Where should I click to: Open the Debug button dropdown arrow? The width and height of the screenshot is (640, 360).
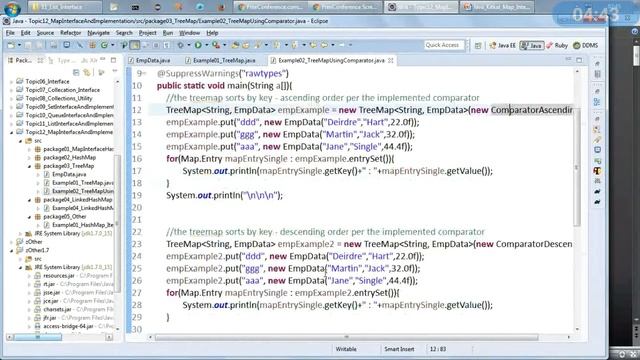(x=188, y=45)
